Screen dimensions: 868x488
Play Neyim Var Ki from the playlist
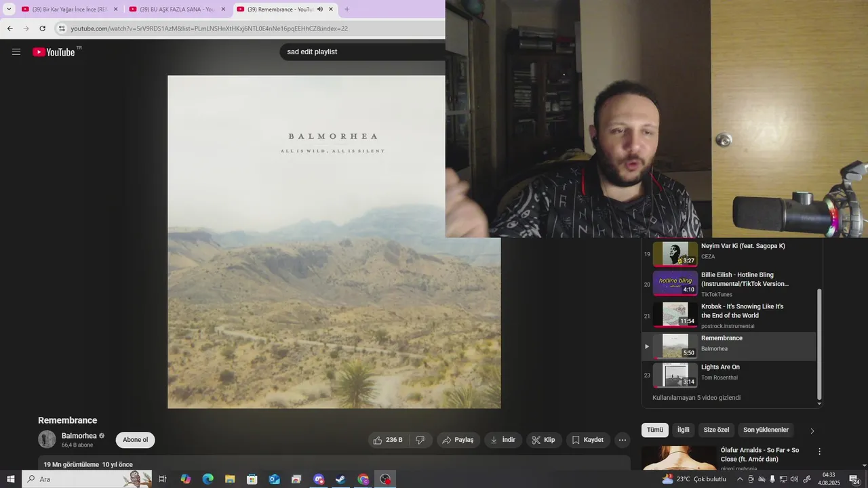pos(729,253)
